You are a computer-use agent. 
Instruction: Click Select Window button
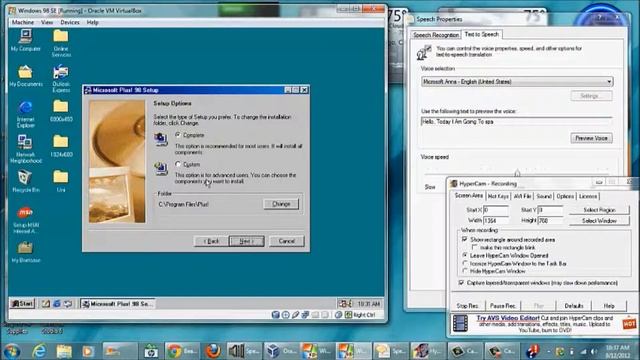[599, 220]
